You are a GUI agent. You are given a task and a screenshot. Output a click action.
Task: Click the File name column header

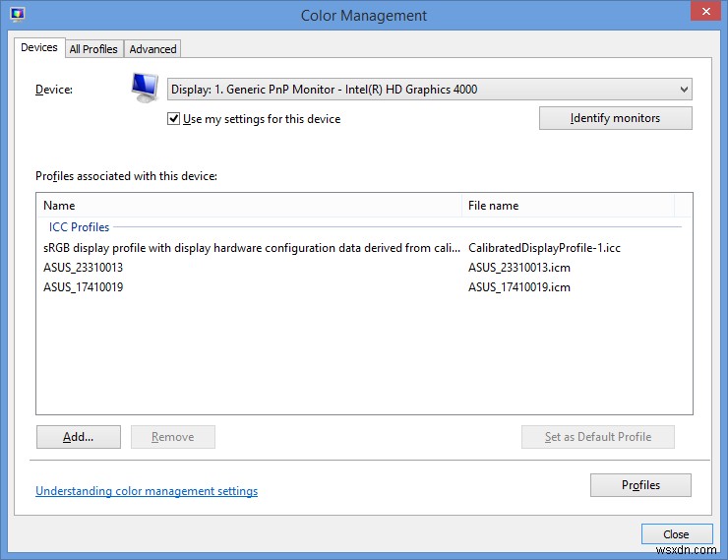[568, 206]
